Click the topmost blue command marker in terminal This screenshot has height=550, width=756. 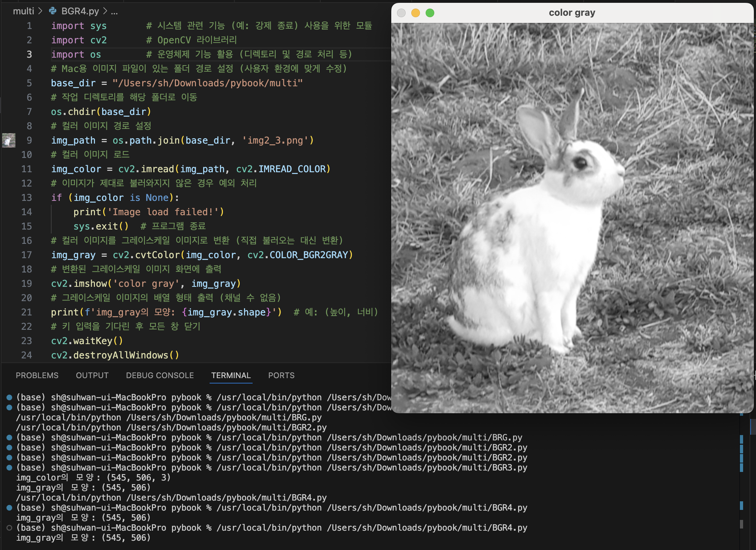[9, 397]
